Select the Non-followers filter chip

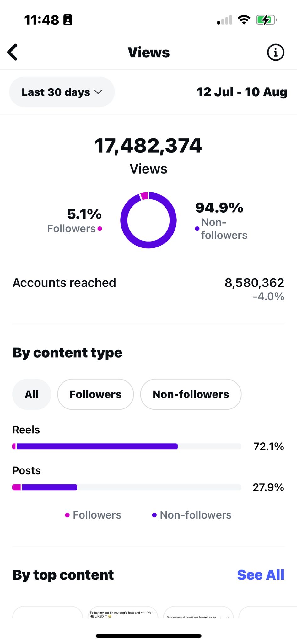click(191, 394)
